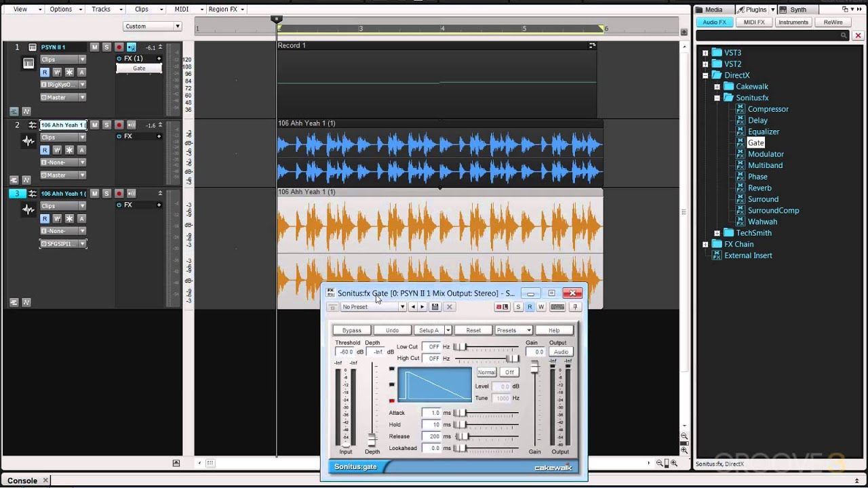Open the Presets dropdown in Gate plugin
Screen dimensions: 868x488
(x=513, y=330)
